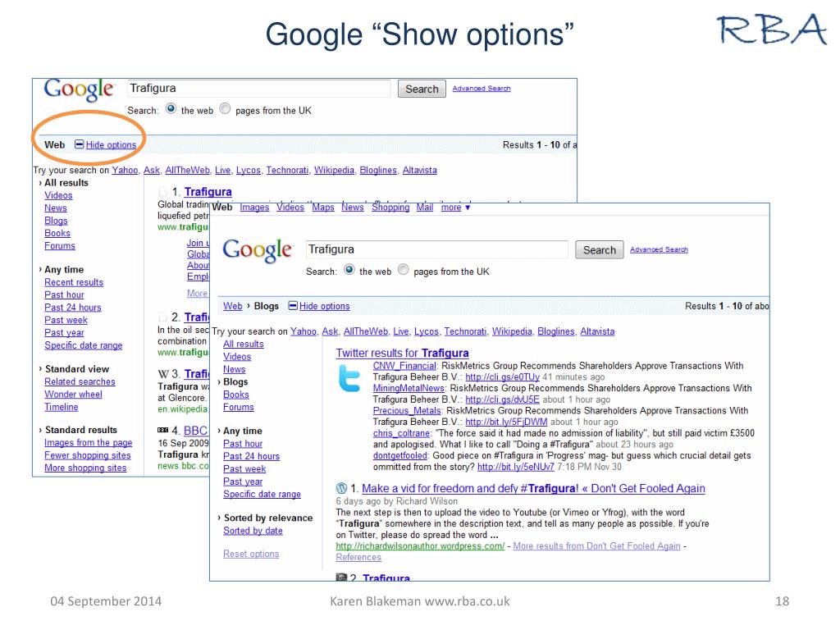Select More shopping sites option
This screenshot has width=840, height=630.
(85, 468)
